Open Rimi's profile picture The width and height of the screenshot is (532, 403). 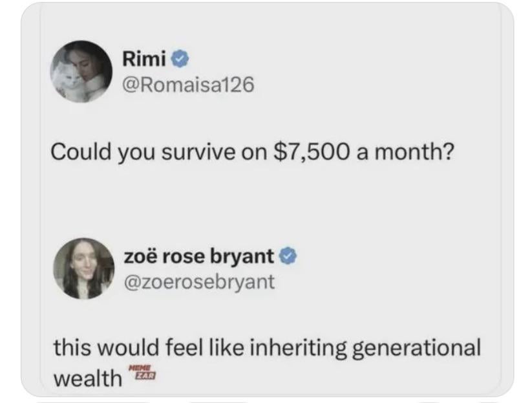click(x=83, y=71)
